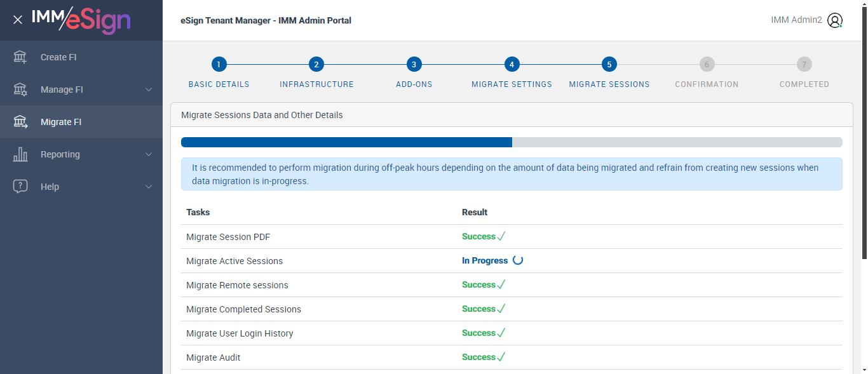Select step 5 circle
The height and width of the screenshot is (374, 868).
click(609, 64)
